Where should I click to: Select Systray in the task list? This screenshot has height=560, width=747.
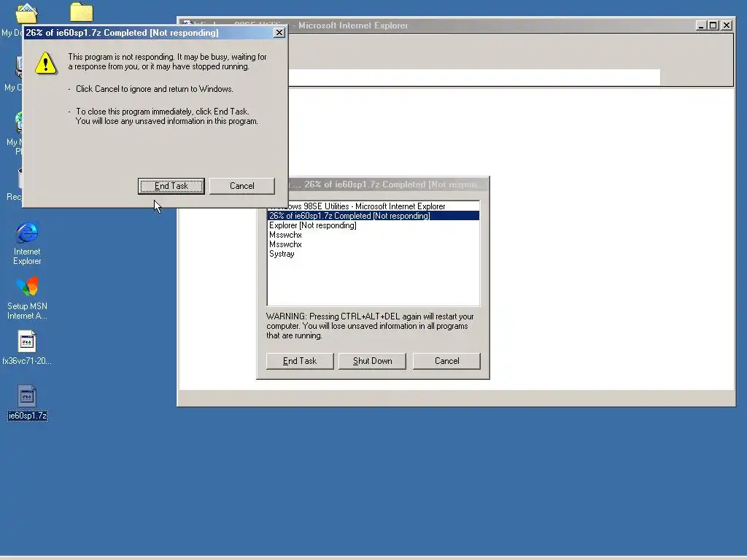[373, 254]
